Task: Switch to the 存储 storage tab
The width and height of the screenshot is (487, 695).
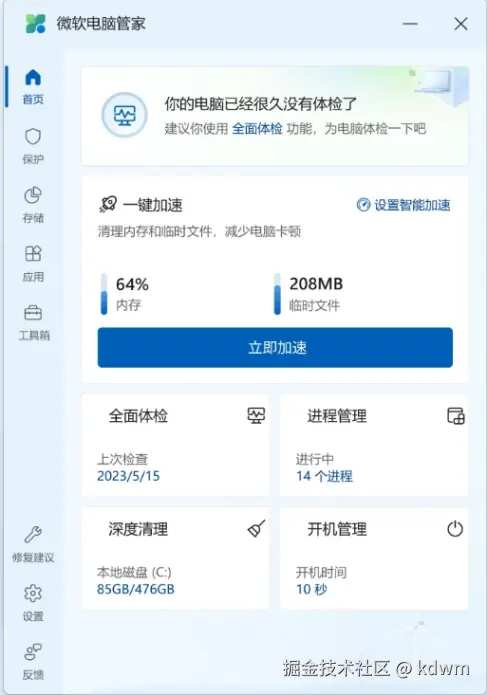Action: (x=33, y=205)
